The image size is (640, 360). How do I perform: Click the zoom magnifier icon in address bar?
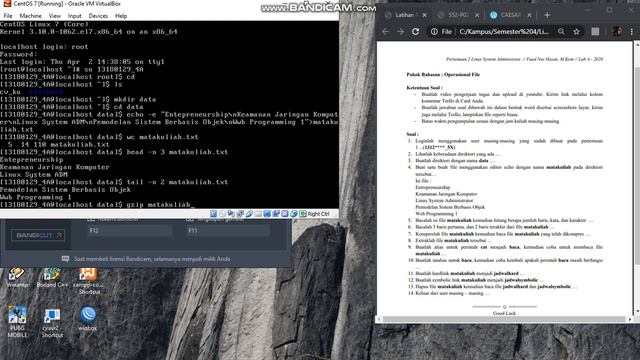561,31
